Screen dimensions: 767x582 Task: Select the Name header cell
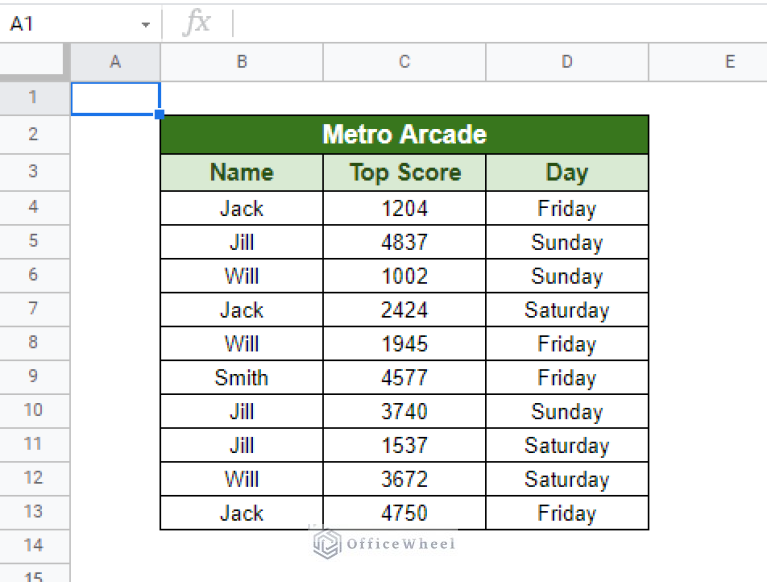(x=242, y=173)
